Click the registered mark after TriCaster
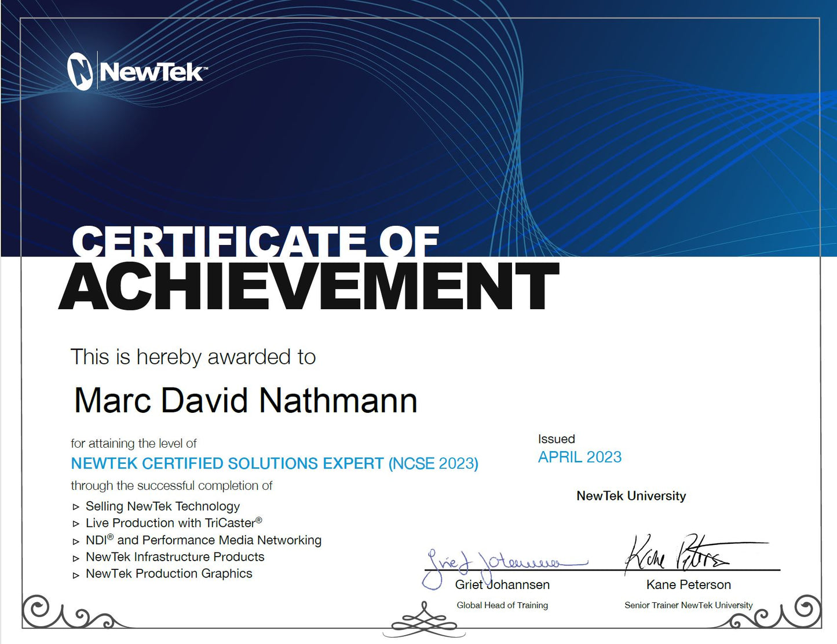 (259, 520)
